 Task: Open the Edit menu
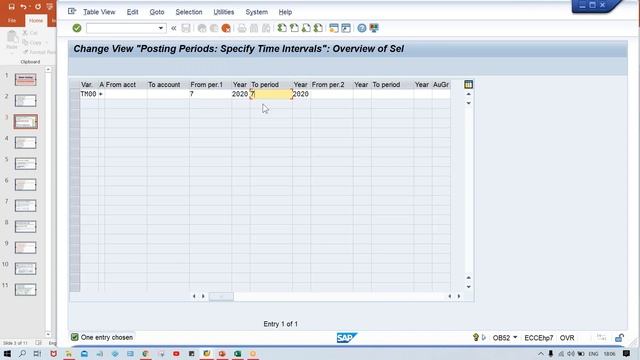click(132, 12)
